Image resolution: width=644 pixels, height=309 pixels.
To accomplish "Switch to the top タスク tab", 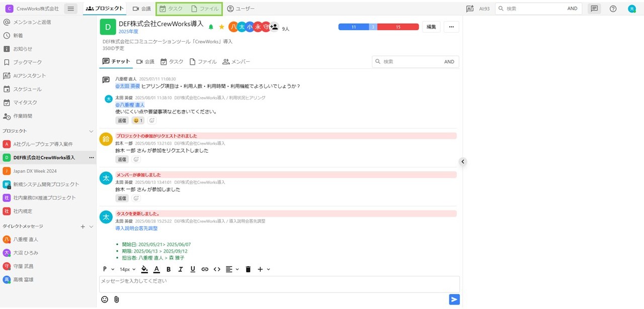I will pos(171,9).
